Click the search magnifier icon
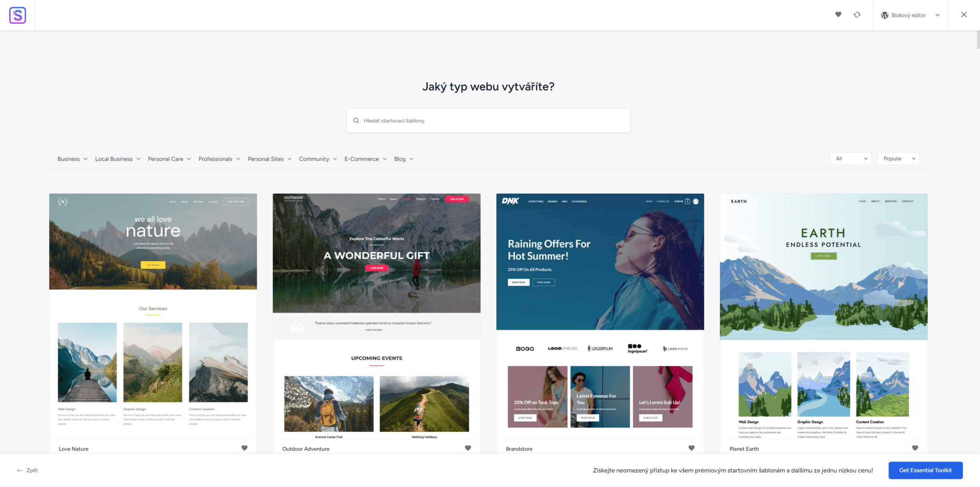This screenshot has width=980, height=487. click(356, 120)
